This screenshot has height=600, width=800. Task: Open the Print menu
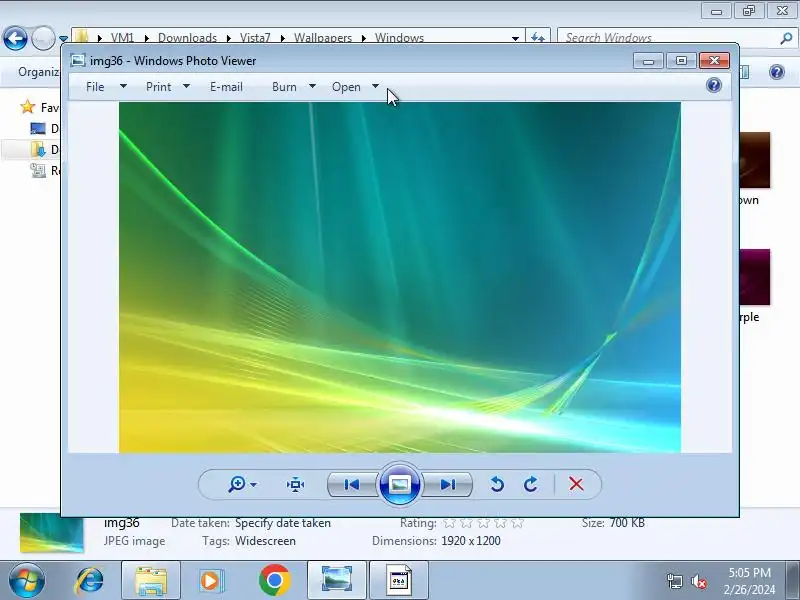[x=158, y=87]
